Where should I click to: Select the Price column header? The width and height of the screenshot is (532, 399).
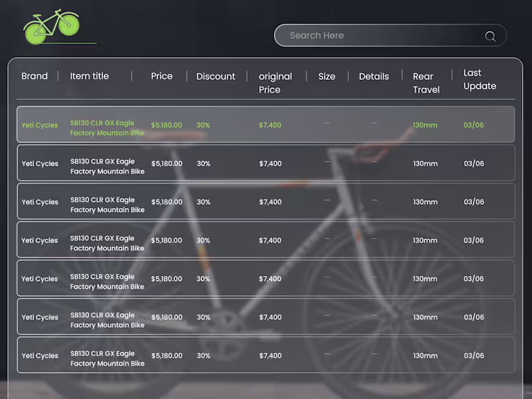(162, 76)
